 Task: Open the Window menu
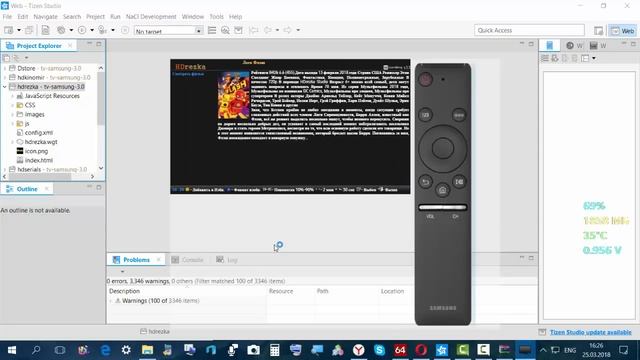[193, 17]
